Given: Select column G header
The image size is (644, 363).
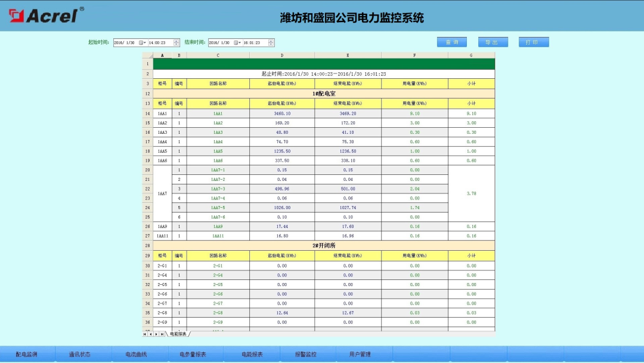Looking at the screenshot, I should pos(471,56).
